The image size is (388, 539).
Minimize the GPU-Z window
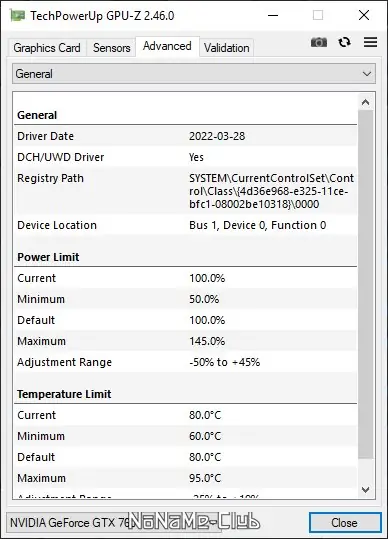[273, 15]
